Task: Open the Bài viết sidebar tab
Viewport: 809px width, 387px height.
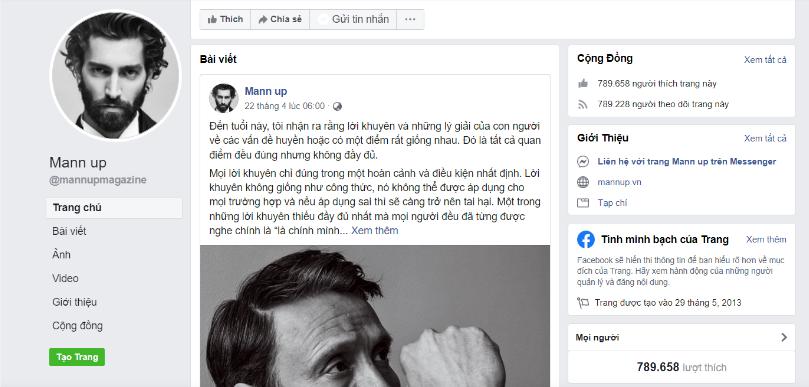Action: [69, 231]
